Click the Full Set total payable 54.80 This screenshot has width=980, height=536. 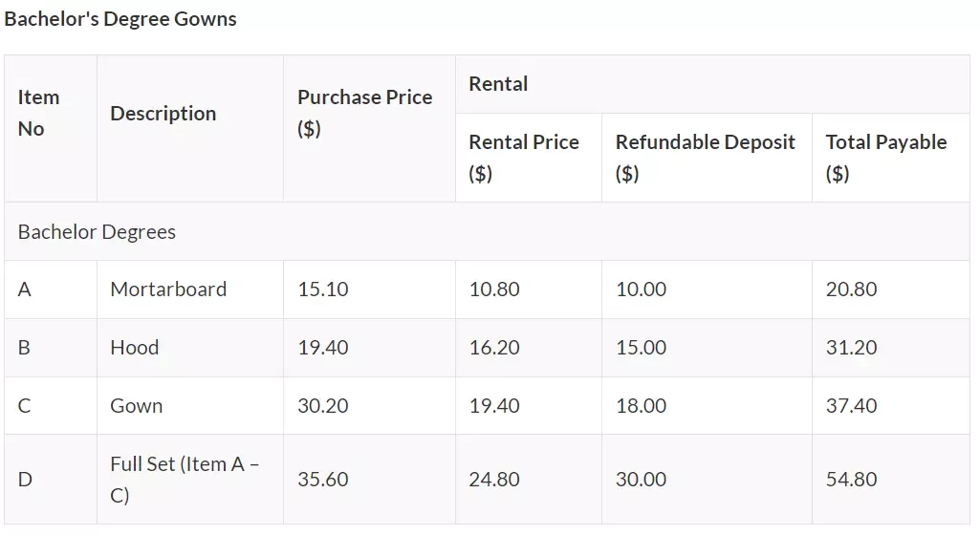point(852,480)
